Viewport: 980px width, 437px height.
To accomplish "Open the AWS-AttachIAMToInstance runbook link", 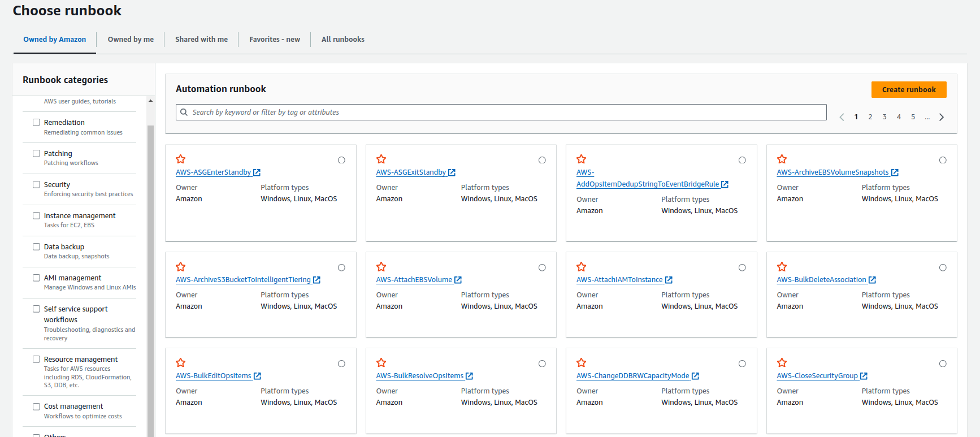I will (x=619, y=280).
